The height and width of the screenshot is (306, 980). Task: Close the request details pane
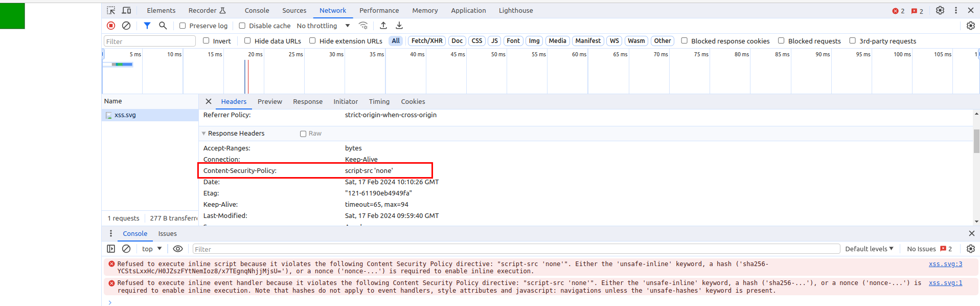click(209, 101)
